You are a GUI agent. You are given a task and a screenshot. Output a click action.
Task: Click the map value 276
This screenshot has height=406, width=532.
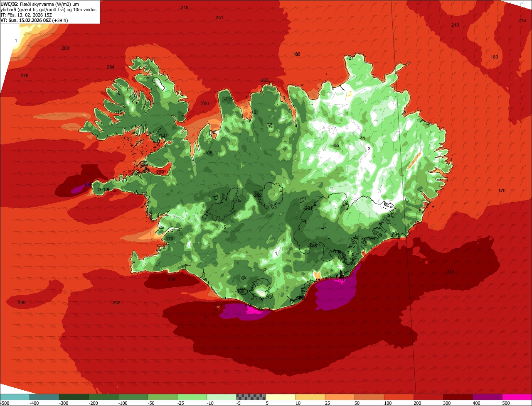25,76
